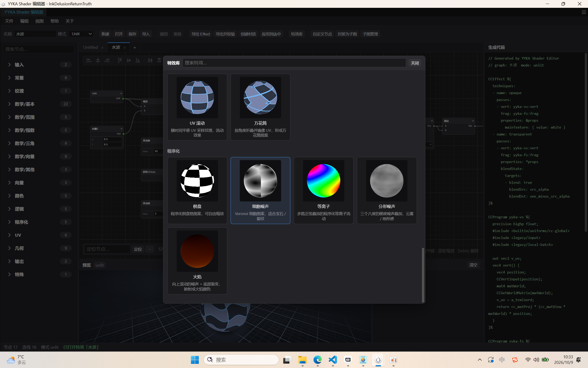The image size is (588, 368).
Task: Select the 万花筒 effect card
Action: point(260,107)
